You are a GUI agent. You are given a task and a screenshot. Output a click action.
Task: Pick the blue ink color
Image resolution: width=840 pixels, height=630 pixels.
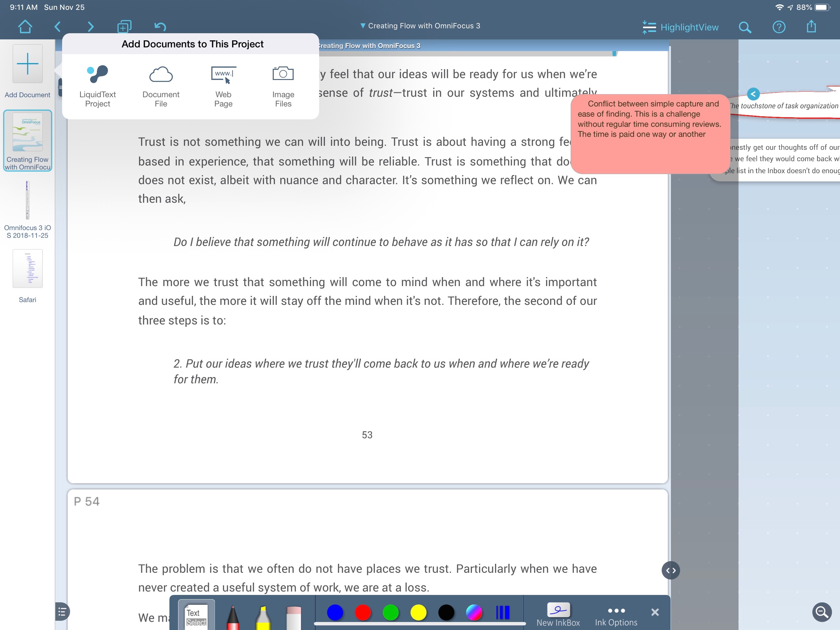pyautogui.click(x=335, y=612)
